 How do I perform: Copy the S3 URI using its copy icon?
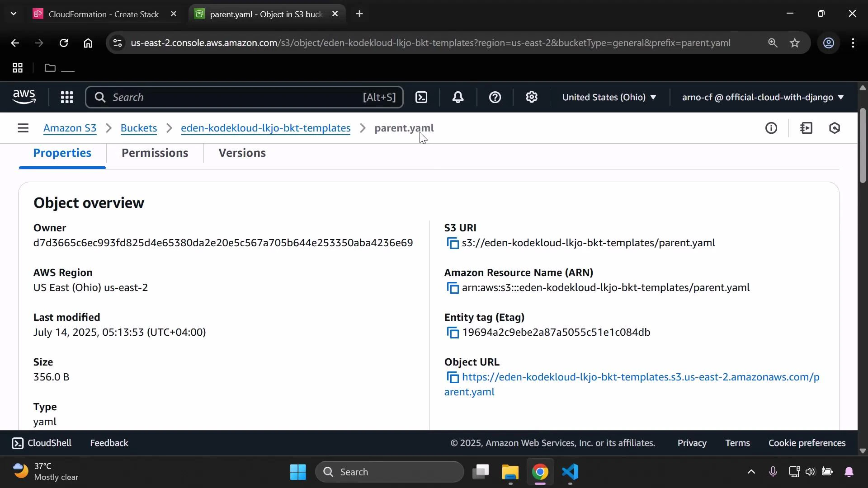click(453, 243)
